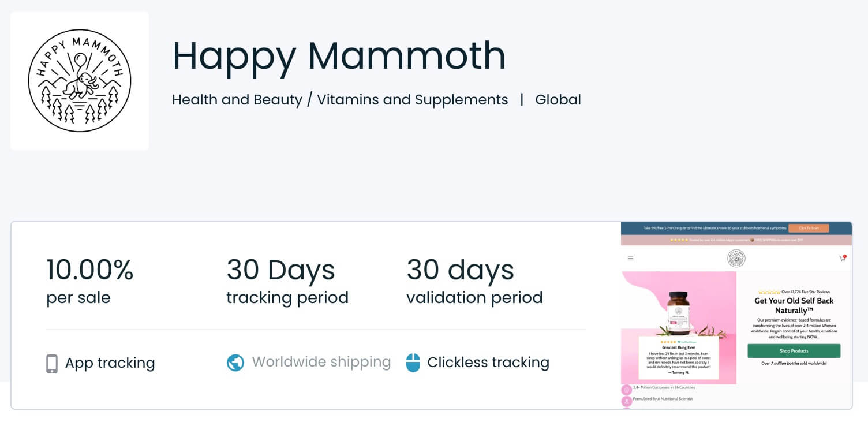Click the App tracking phone icon
Image resolution: width=868 pixels, height=426 pixels.
coord(52,364)
